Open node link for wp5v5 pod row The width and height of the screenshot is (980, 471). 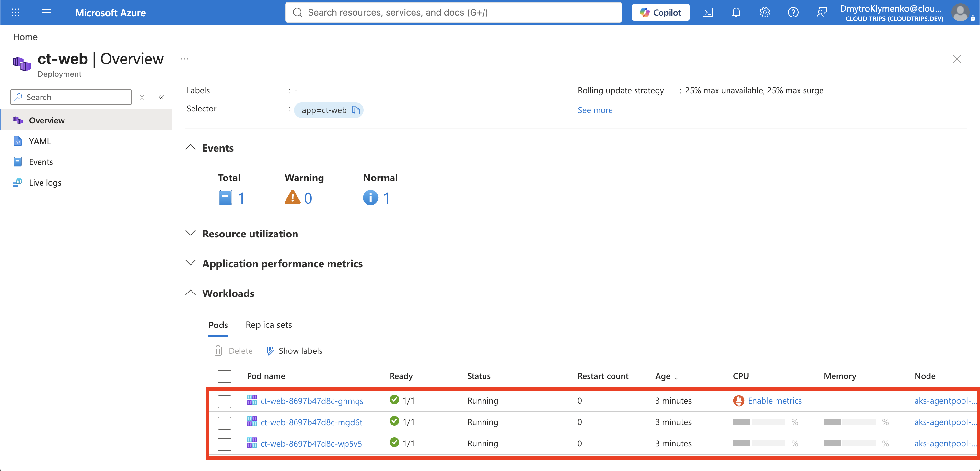(945, 443)
